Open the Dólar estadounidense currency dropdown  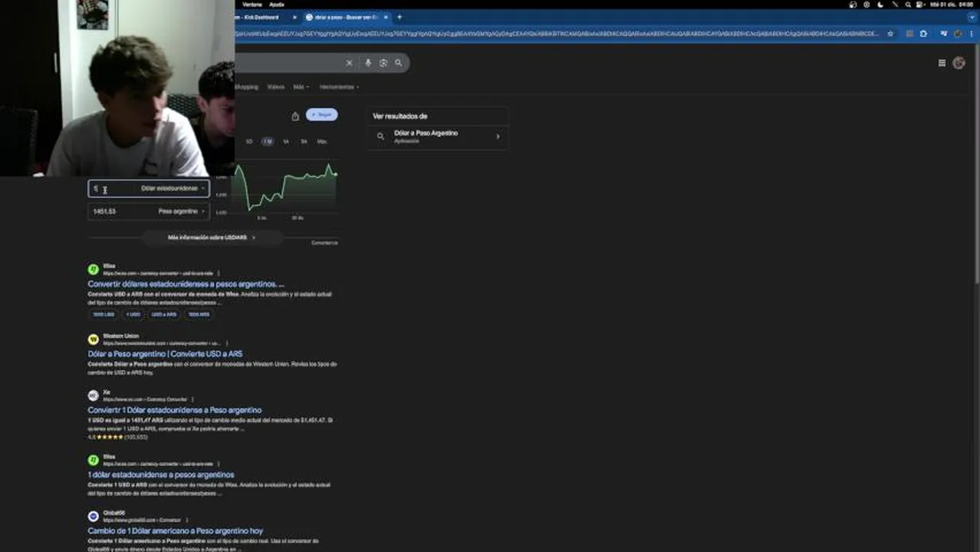[x=173, y=189]
